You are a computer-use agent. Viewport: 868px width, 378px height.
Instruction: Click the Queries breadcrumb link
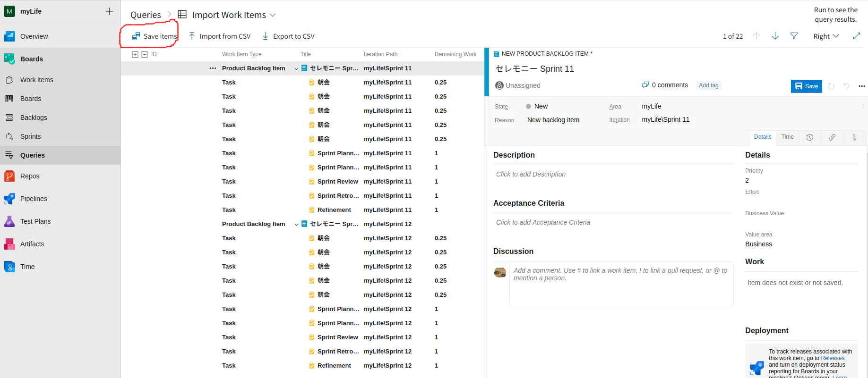point(146,15)
